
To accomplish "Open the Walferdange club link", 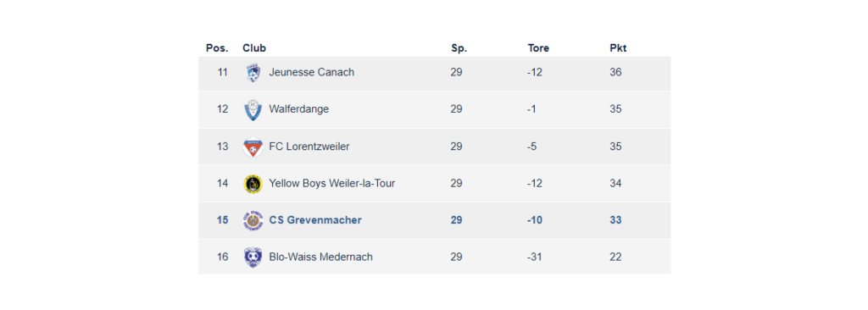I will pyautogui.click(x=299, y=109).
